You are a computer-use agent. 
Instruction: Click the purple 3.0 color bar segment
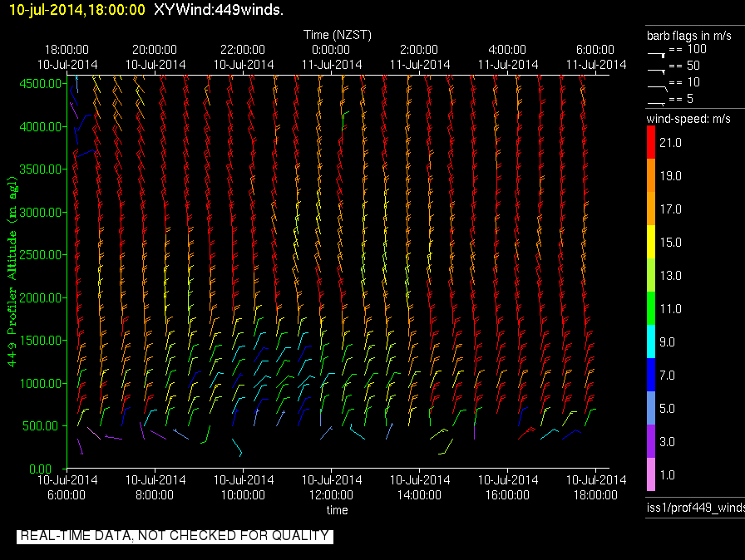tap(651, 442)
